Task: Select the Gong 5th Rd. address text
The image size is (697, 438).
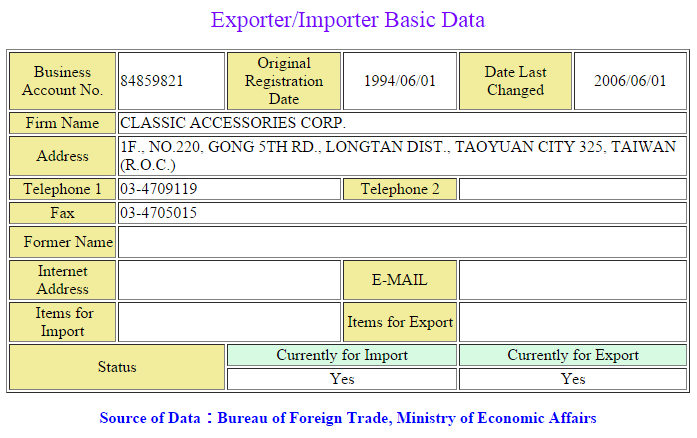Action: [x=398, y=156]
